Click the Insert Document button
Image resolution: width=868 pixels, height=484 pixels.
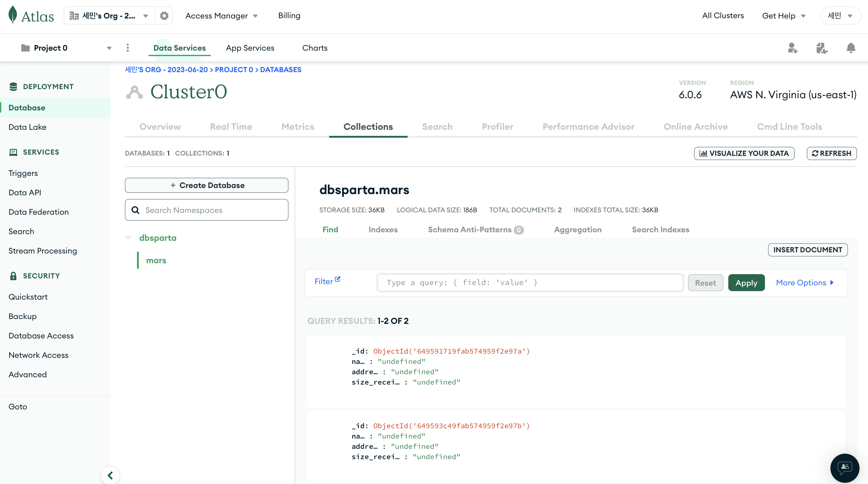tap(808, 250)
